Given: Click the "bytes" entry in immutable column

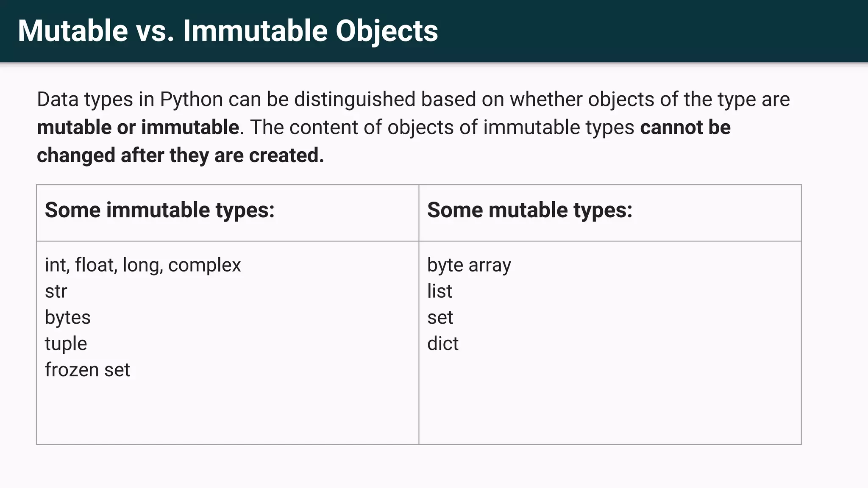Looking at the screenshot, I should point(67,318).
